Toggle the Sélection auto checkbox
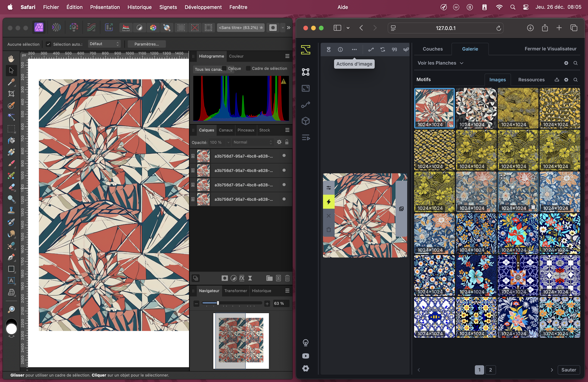This screenshot has height=382, width=588. click(48, 44)
